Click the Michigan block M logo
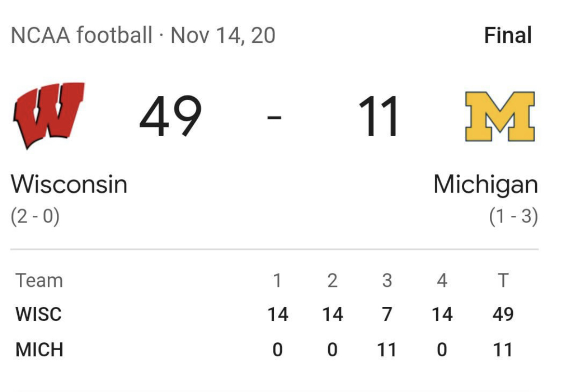Image resolution: width=564 pixels, height=392 pixels. pyautogui.click(x=500, y=117)
